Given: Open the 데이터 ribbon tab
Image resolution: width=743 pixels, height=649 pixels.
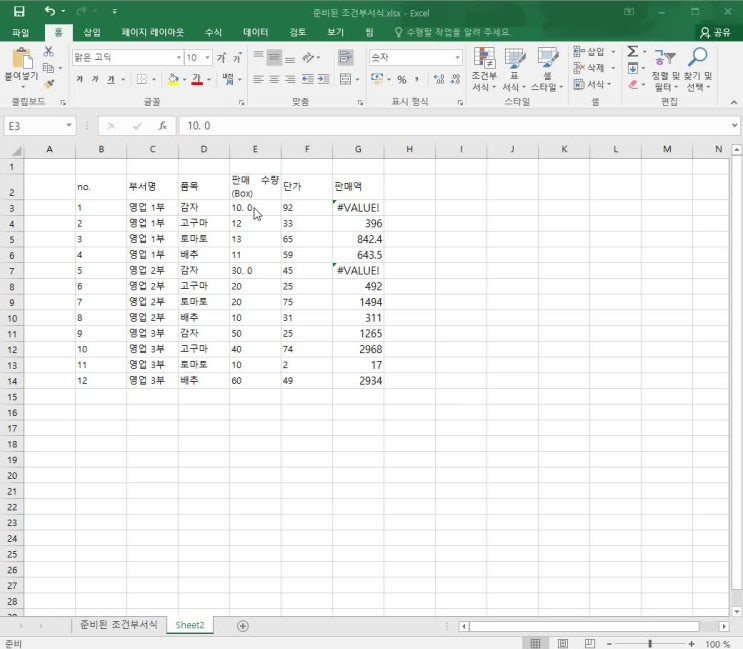Looking at the screenshot, I should tap(255, 32).
